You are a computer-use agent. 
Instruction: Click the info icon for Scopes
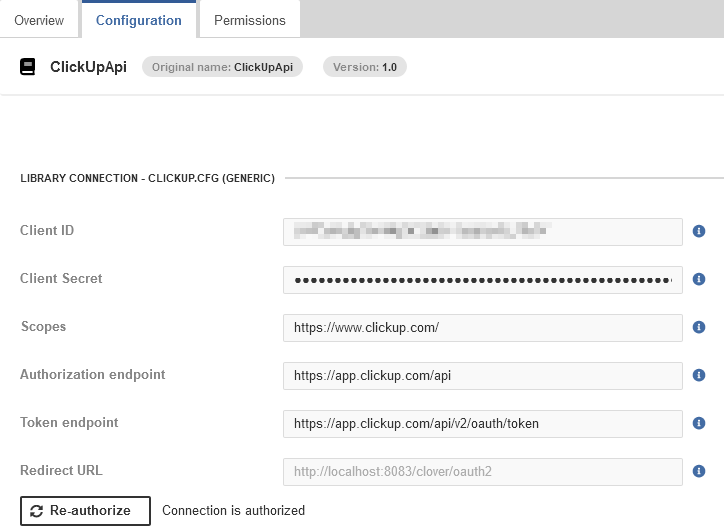699,327
